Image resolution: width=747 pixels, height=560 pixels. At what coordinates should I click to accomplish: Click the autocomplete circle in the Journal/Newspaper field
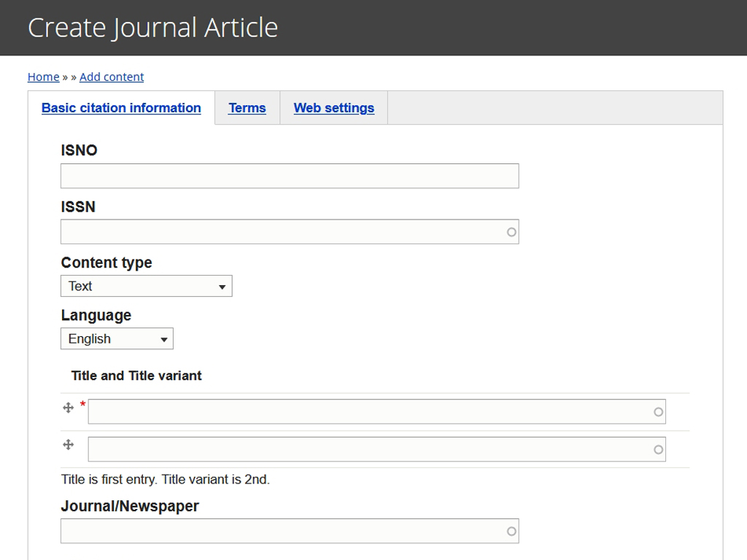point(510,530)
